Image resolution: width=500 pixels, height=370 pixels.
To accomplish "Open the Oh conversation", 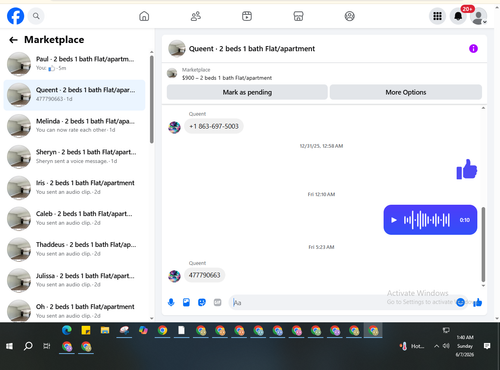I will (74, 310).
